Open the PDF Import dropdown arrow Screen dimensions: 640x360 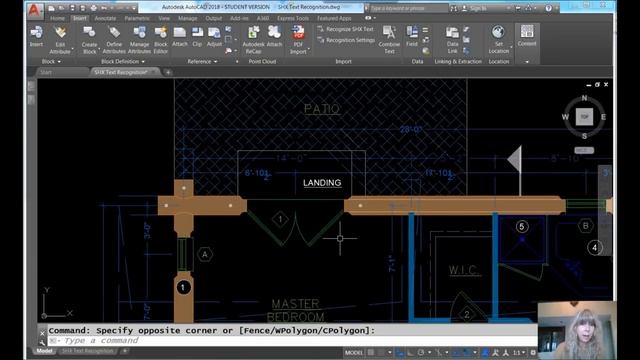click(309, 50)
